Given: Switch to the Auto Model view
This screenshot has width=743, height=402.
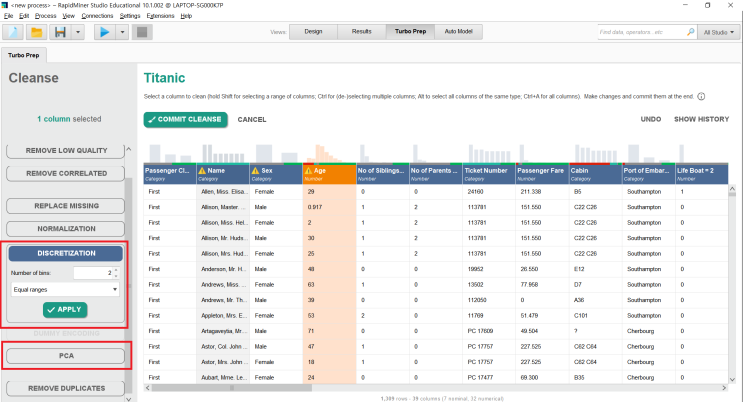Looking at the screenshot, I should tap(458, 31).
